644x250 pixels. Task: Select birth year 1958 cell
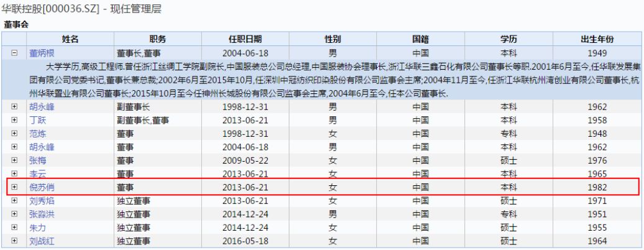(x=597, y=121)
